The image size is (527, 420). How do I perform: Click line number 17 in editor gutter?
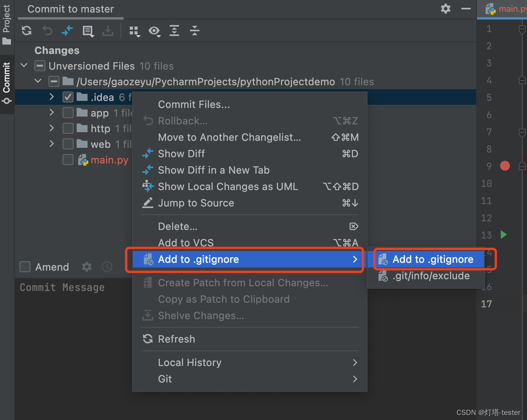pyautogui.click(x=486, y=304)
